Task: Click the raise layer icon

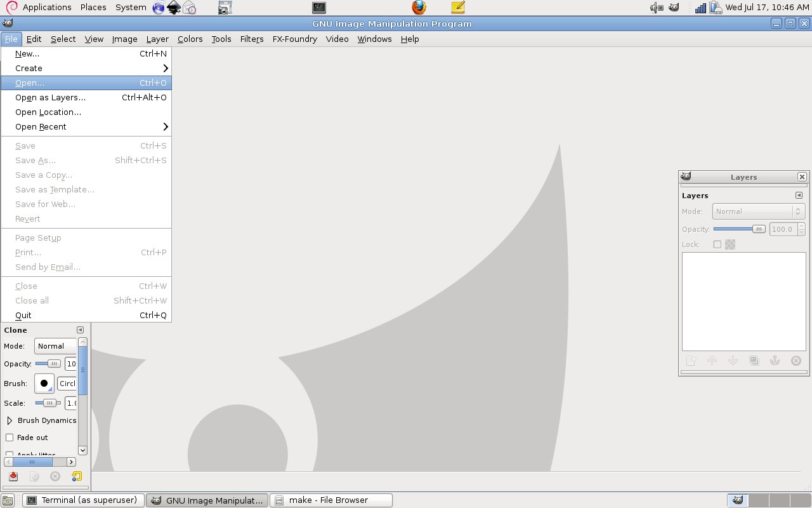Action: (712, 361)
